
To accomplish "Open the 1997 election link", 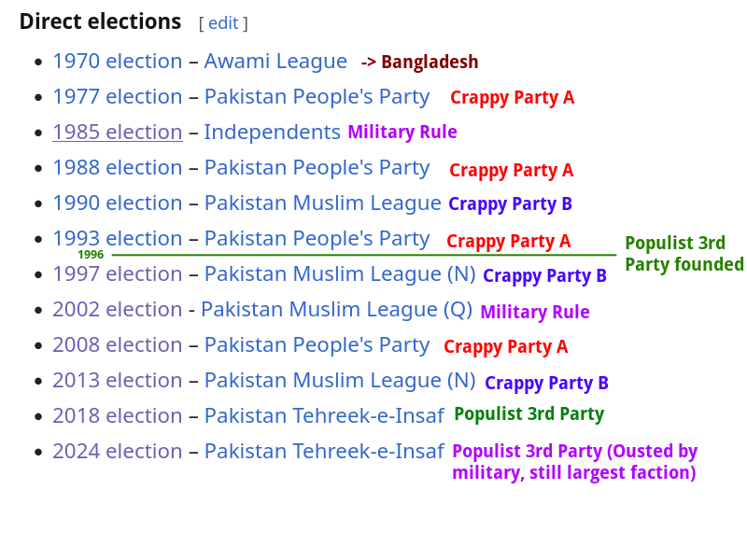I will [x=118, y=273].
